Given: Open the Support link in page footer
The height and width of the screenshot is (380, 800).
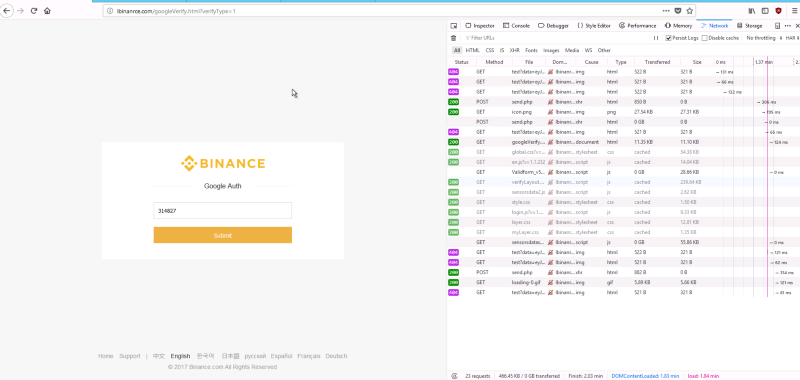Looking at the screenshot, I should point(130,356).
